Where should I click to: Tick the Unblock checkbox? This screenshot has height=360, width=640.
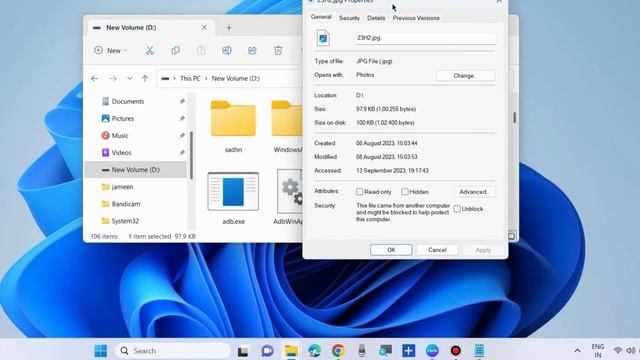point(457,209)
